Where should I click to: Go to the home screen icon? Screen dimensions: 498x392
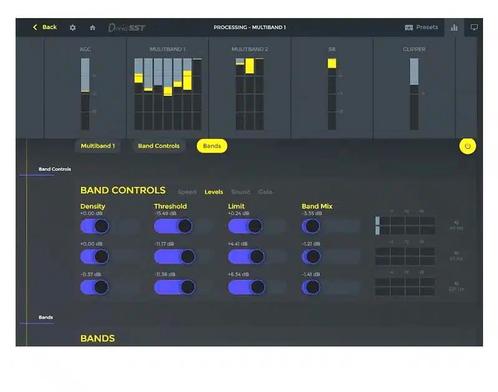93,28
